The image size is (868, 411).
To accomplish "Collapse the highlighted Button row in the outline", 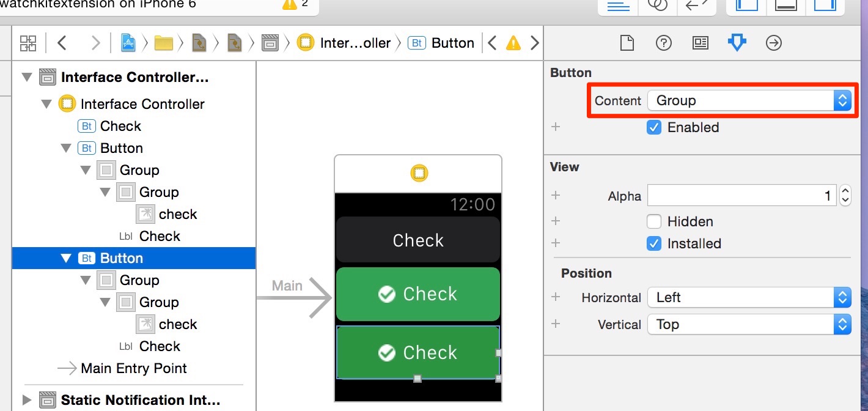I will [66, 258].
